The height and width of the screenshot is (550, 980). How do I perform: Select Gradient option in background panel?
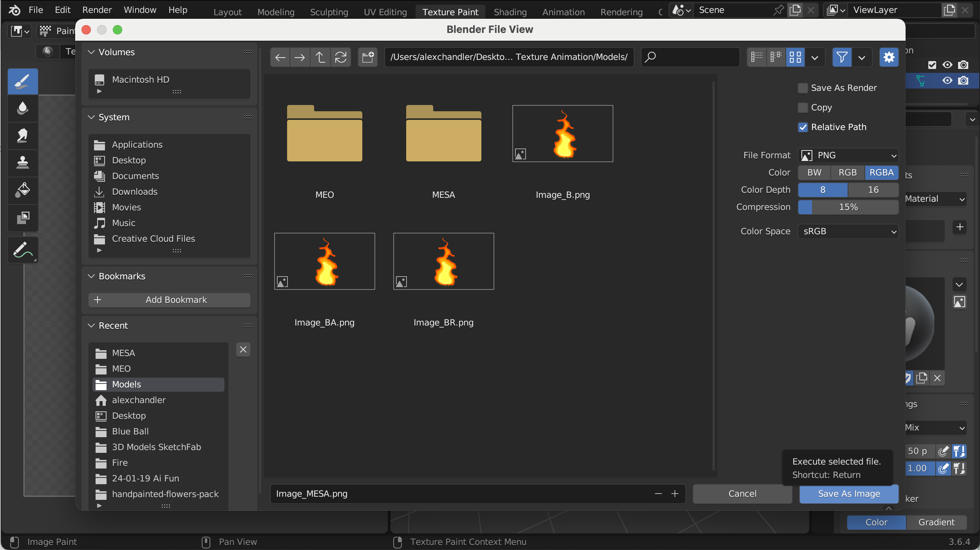(936, 523)
